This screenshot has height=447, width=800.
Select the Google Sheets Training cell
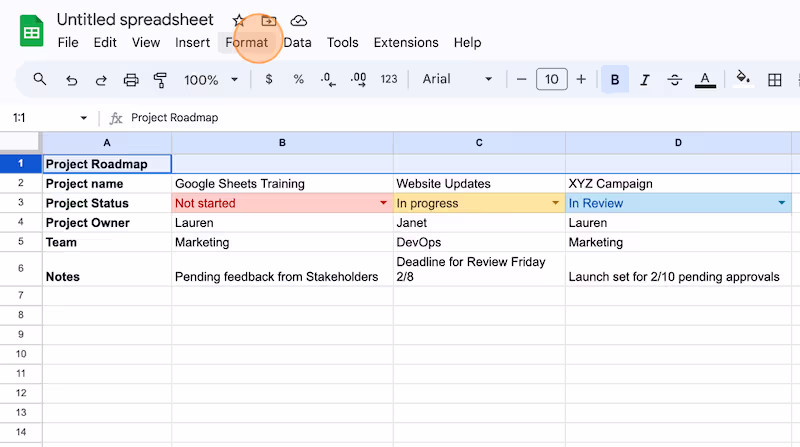[x=282, y=184]
